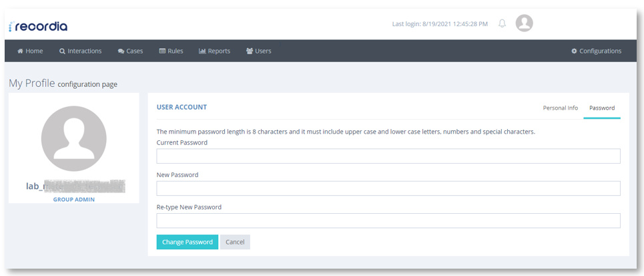The width and height of the screenshot is (644, 276).
Task: Focus the Re-type New Password field
Action: pos(388,221)
